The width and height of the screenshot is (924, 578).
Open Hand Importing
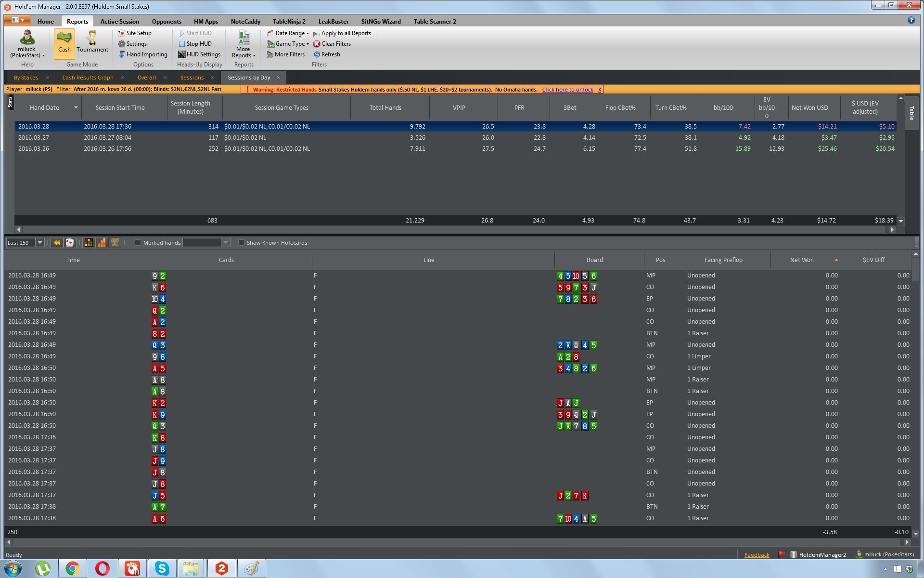(x=143, y=54)
